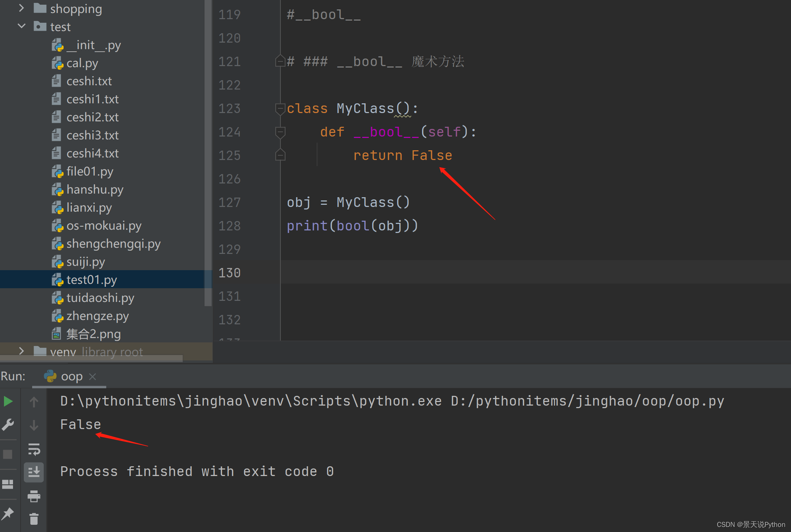The height and width of the screenshot is (532, 791).
Task: Click 'class MyClass():' declaration
Action: point(352,108)
